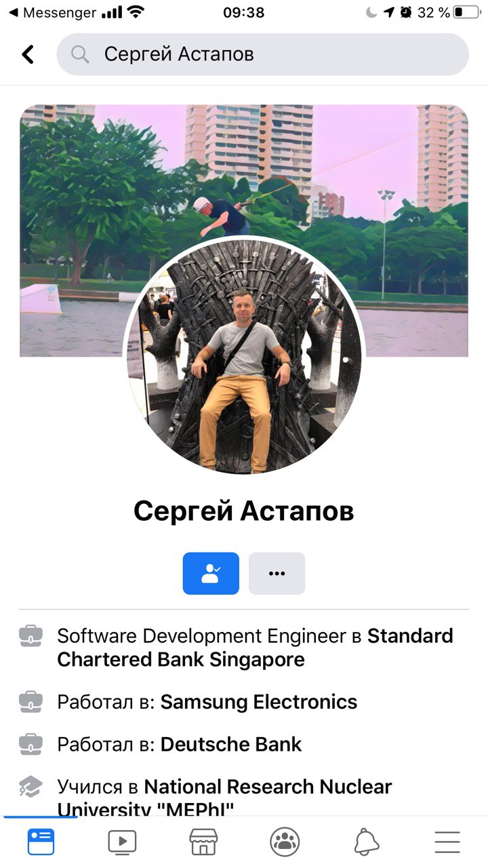Open Standard Chartered Bank Singapore link

click(255, 648)
